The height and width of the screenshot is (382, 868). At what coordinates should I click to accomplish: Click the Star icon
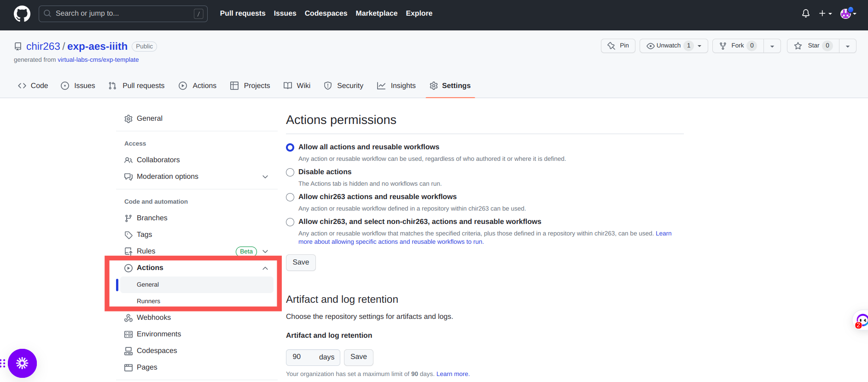(x=798, y=46)
